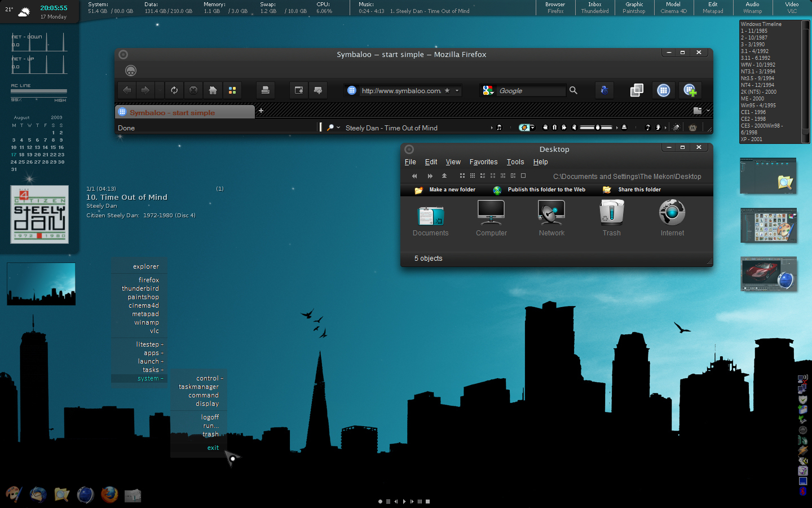Launch Thunderbird from bottom dock
812x508 pixels.
click(x=38, y=494)
